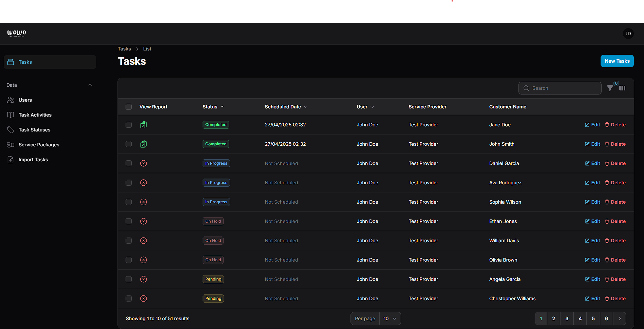This screenshot has width=644, height=329.
Task: Focus the Search input field
Action: pyautogui.click(x=560, y=88)
